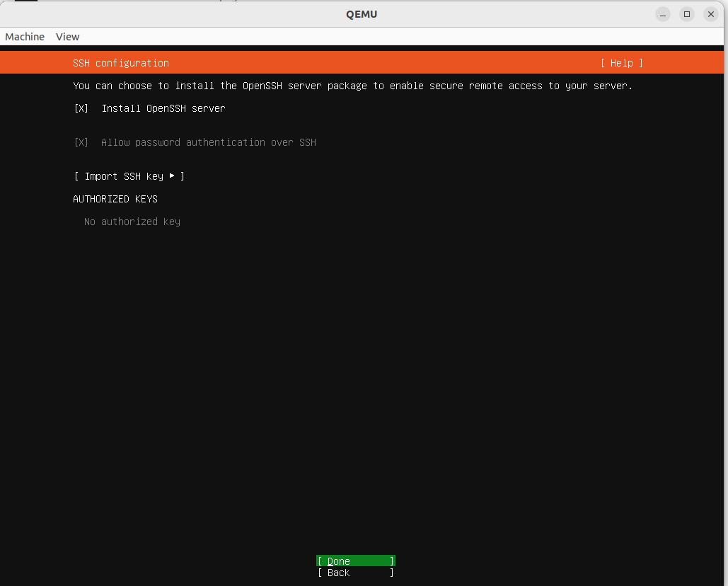Click the arrow next to Import SSH key
The height and width of the screenshot is (586, 728).
tap(171, 176)
